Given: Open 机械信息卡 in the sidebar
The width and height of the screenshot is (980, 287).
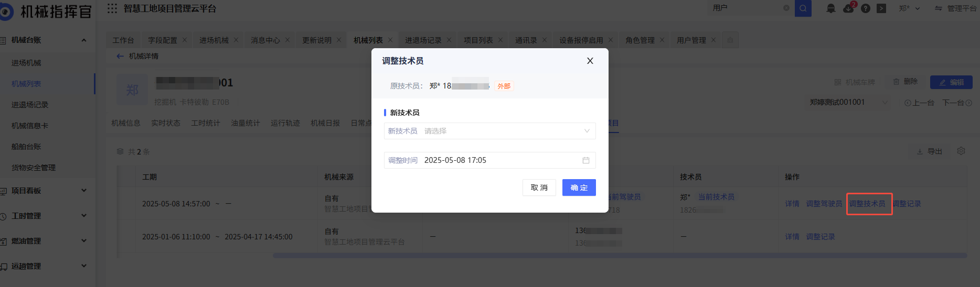Looking at the screenshot, I should tap(30, 126).
